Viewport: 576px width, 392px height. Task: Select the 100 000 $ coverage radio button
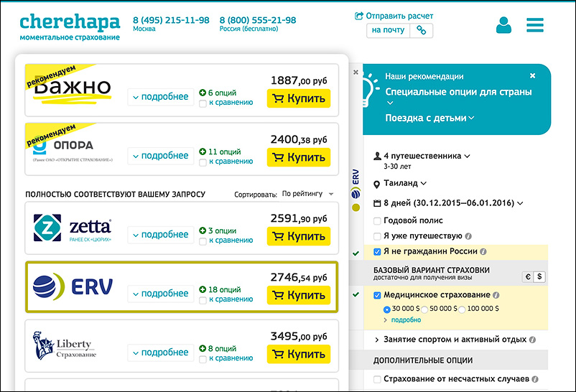[x=462, y=309]
